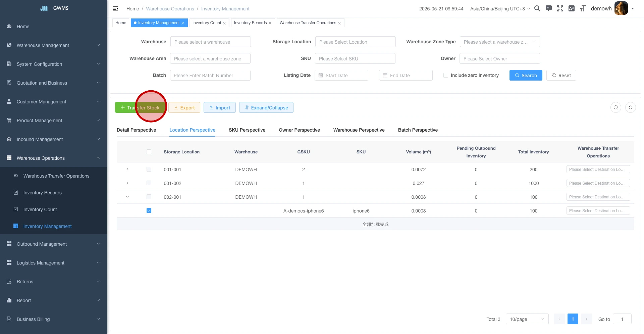Click the Inbound Management house icon
The image size is (644, 334).
click(9, 139)
